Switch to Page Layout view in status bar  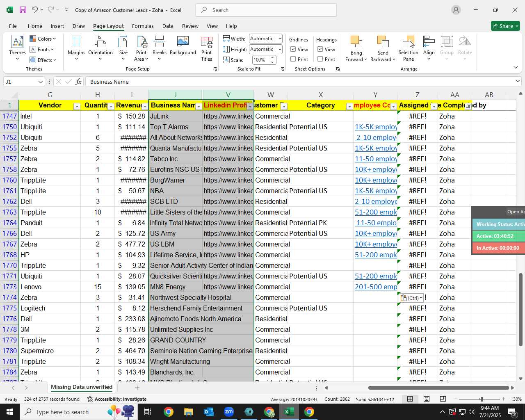point(427,399)
